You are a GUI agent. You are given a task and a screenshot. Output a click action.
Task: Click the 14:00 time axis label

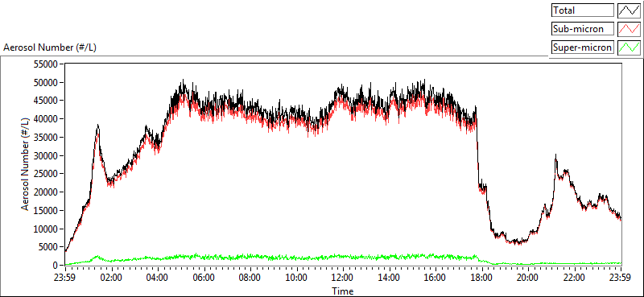389,277
